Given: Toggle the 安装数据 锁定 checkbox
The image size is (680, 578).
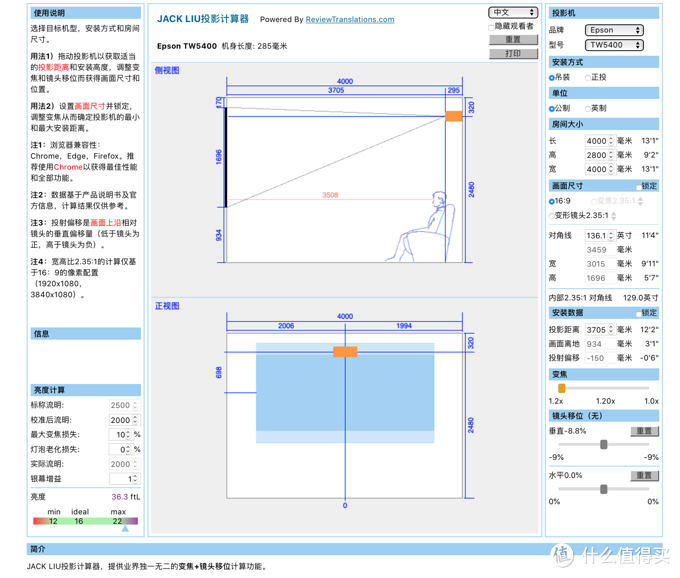Looking at the screenshot, I should pyautogui.click(x=638, y=313).
